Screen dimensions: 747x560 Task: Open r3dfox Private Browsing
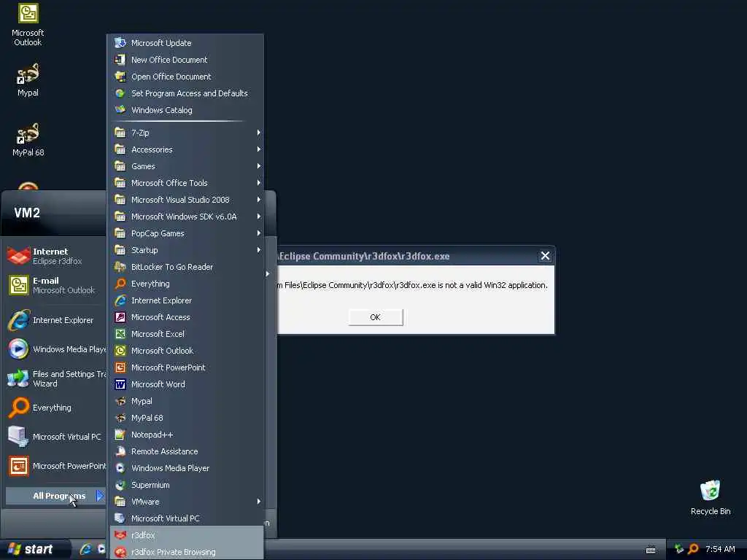(186, 552)
